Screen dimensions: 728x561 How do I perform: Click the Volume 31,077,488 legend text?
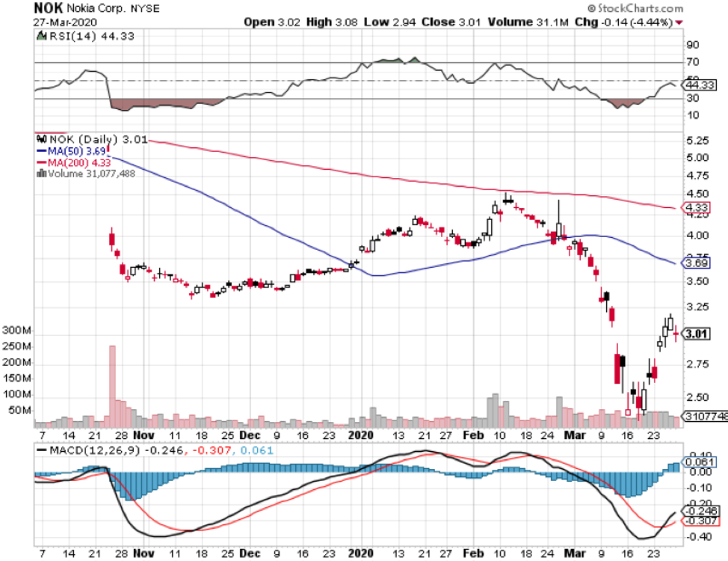pyautogui.click(x=91, y=174)
